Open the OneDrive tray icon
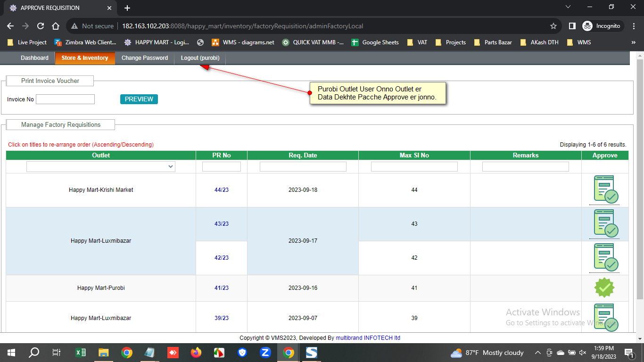This screenshot has width=644, height=362. pyautogui.click(x=561, y=353)
